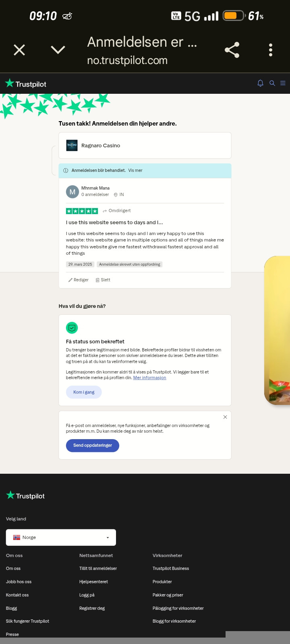
Task: Click the 'Send oppdateringer' button
Action: pyautogui.click(x=93, y=445)
